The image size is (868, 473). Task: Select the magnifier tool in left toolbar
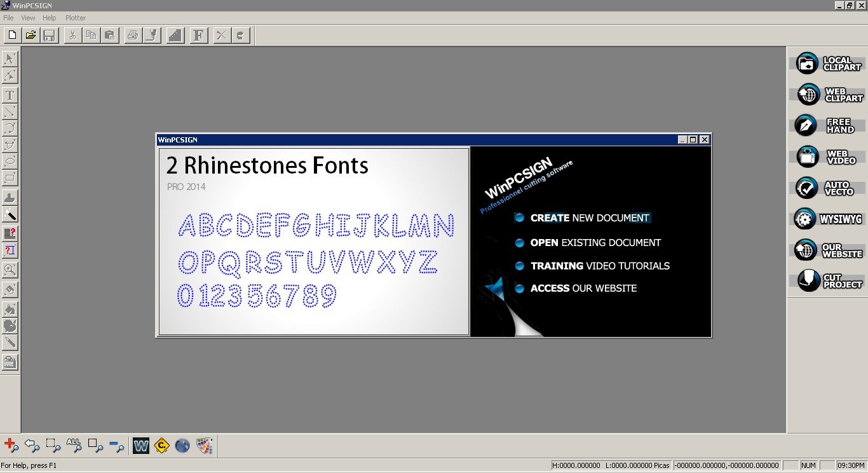pyautogui.click(x=10, y=270)
